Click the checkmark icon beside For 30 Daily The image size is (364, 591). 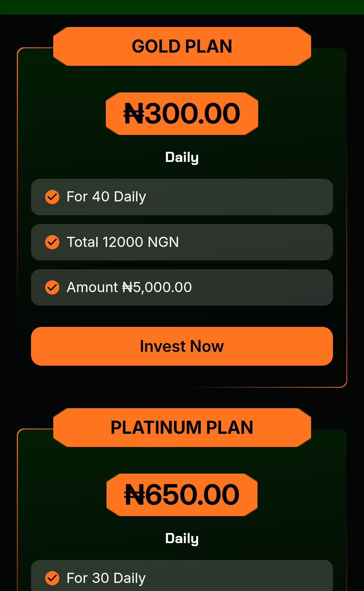(x=52, y=578)
